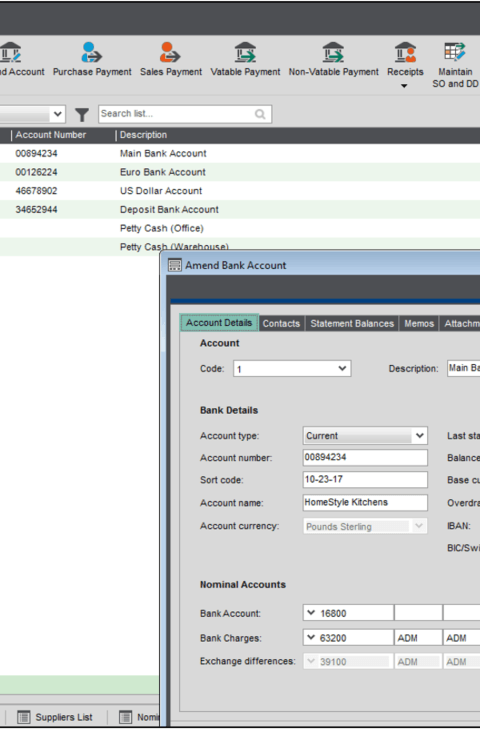Click the filter funnel icon

pos(82,114)
